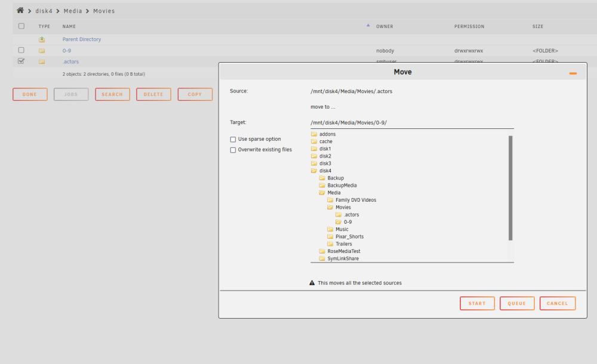Click the disk2 folder icon in the tree

pos(314,156)
